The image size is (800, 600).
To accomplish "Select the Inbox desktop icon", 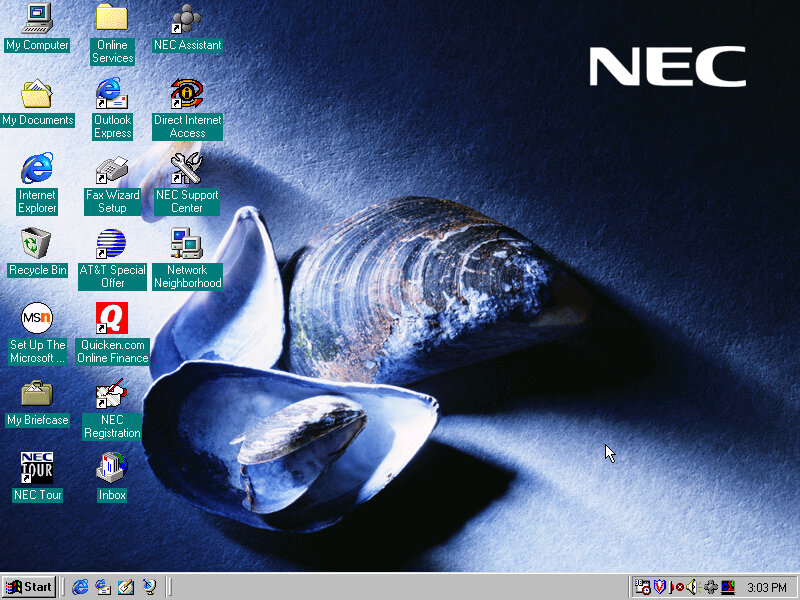I will tap(112, 468).
